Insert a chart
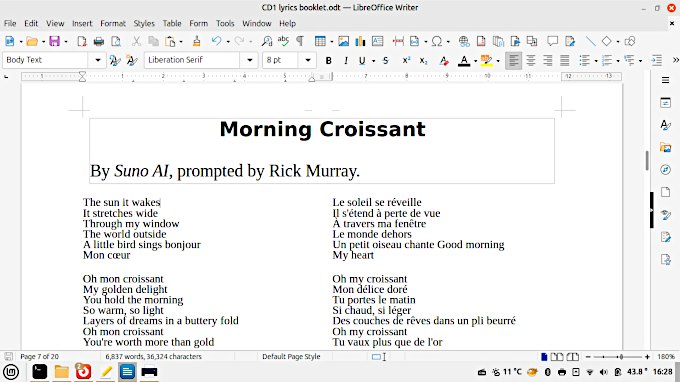This screenshot has height=382, width=680. pos(360,41)
